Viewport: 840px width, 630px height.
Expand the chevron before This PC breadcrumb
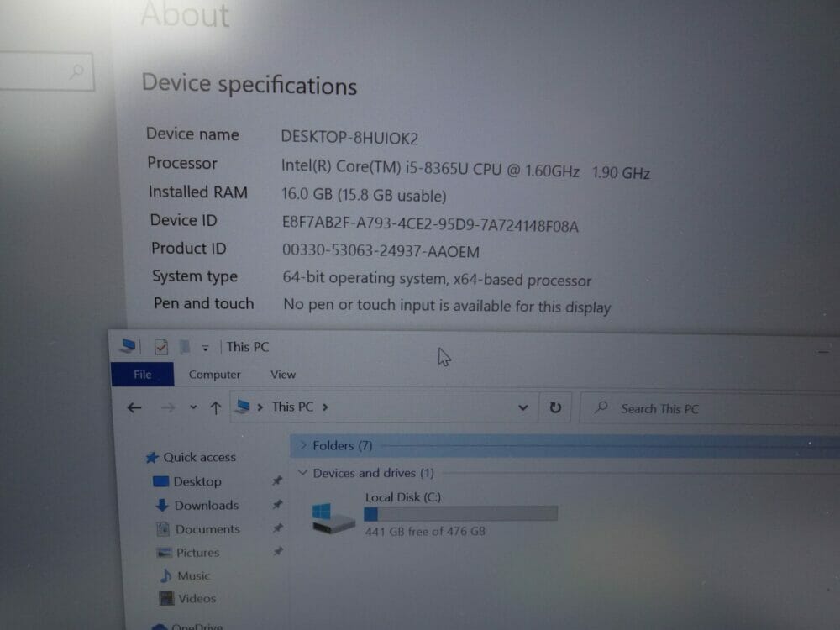pos(260,407)
